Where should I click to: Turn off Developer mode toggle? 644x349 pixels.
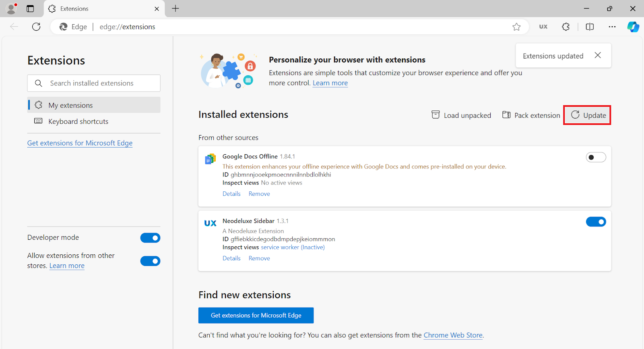pyautogui.click(x=150, y=238)
